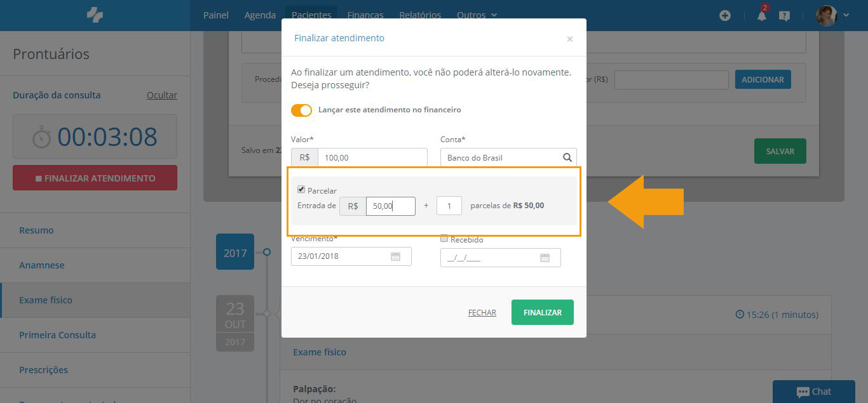Open the Chat widget
Viewport: 868px width, 403px height.
[814, 392]
